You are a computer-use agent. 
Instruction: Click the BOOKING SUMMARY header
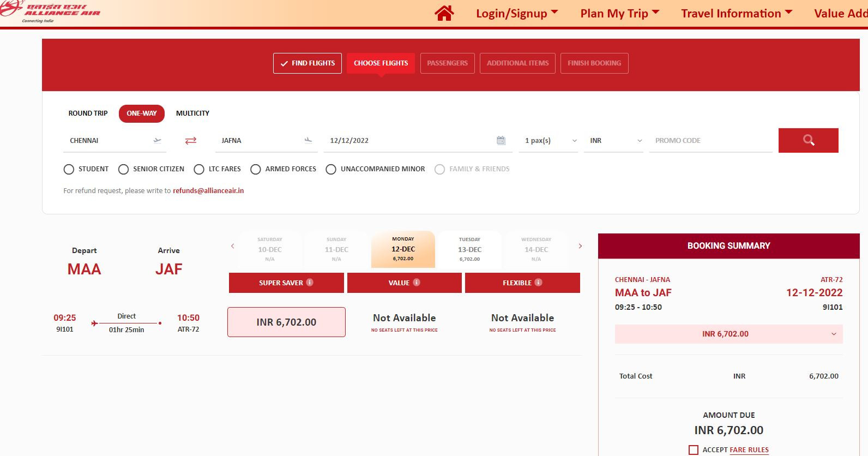[729, 246]
